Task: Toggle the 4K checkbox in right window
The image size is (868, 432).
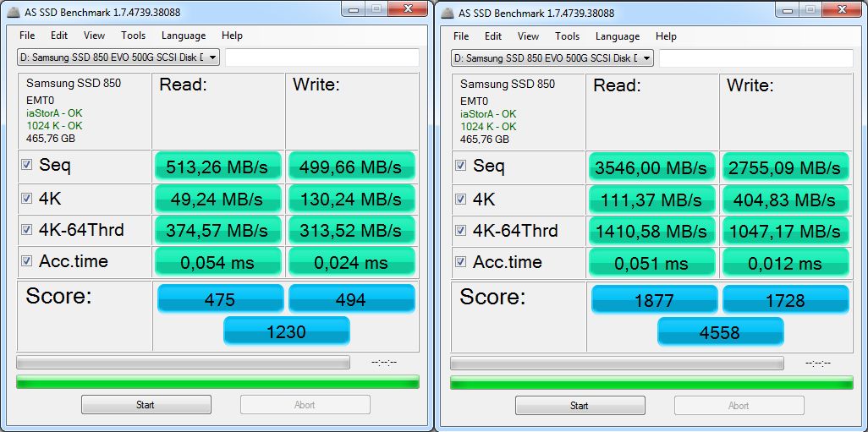Action: (x=460, y=199)
